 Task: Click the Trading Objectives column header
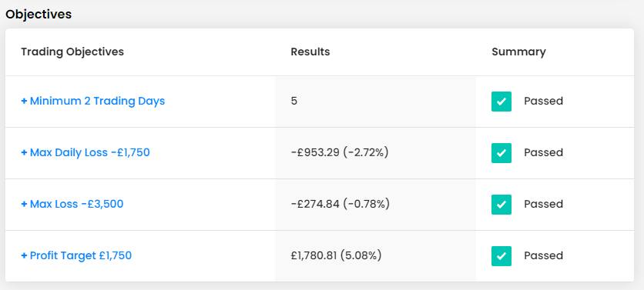point(72,52)
